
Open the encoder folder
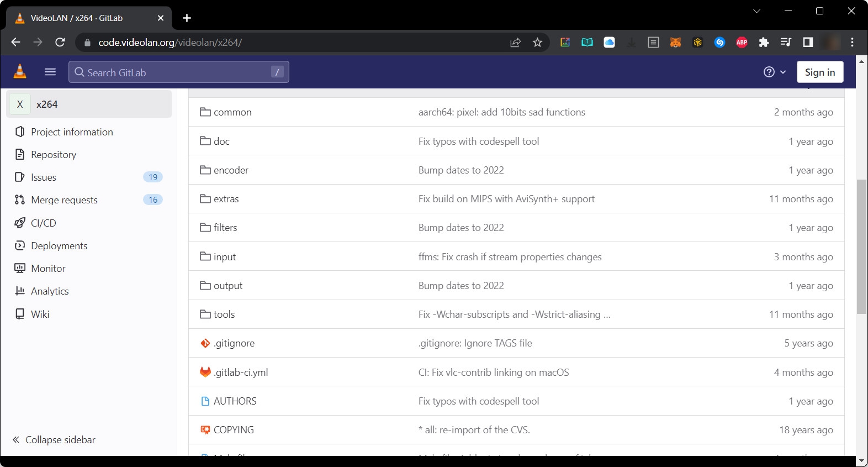(231, 170)
